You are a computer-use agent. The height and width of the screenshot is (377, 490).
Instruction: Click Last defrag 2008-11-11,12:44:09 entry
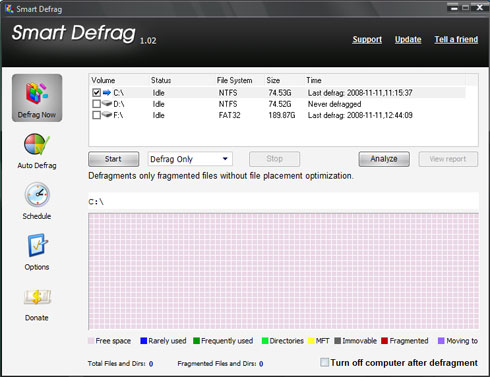(x=360, y=115)
